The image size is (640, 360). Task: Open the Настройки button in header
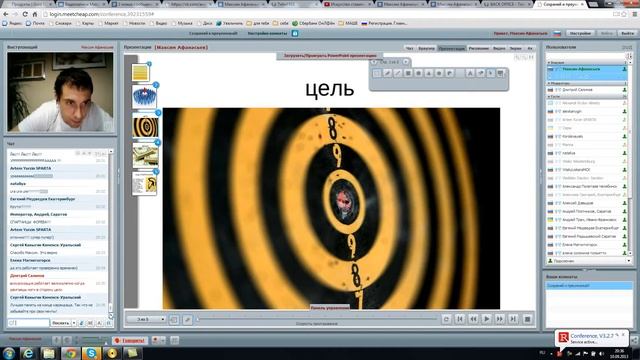(580, 33)
